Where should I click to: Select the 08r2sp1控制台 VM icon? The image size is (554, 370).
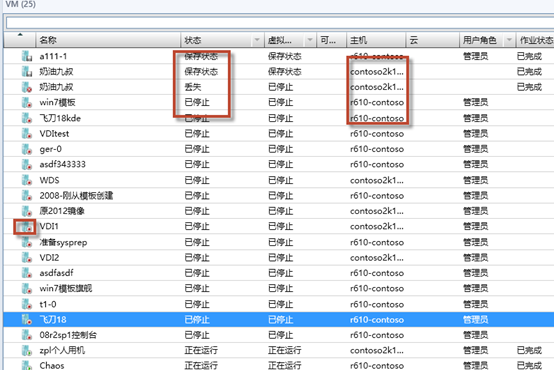tap(27, 335)
